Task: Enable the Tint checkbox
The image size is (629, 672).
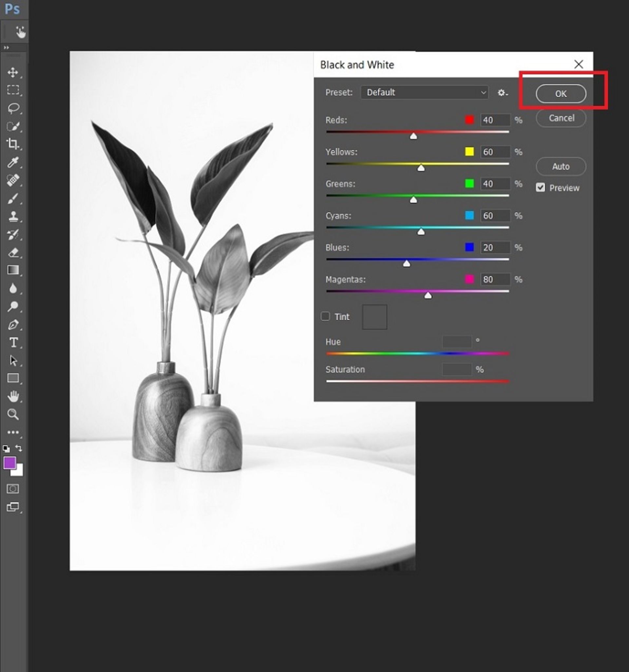Action: [x=325, y=317]
